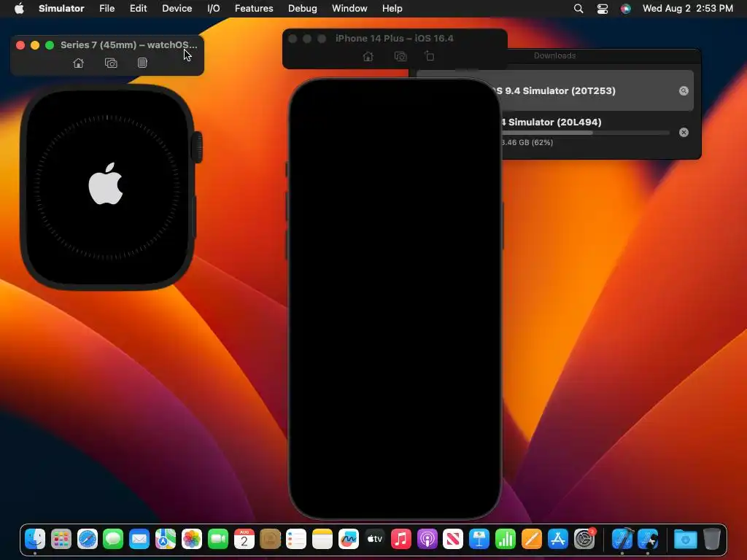Open Keynote from the Dock
Image resolution: width=747 pixels, height=560 pixels.
(x=479, y=539)
